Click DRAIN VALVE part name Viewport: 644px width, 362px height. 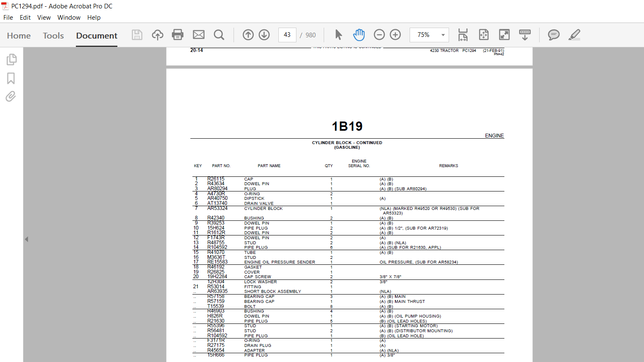pos(259,204)
